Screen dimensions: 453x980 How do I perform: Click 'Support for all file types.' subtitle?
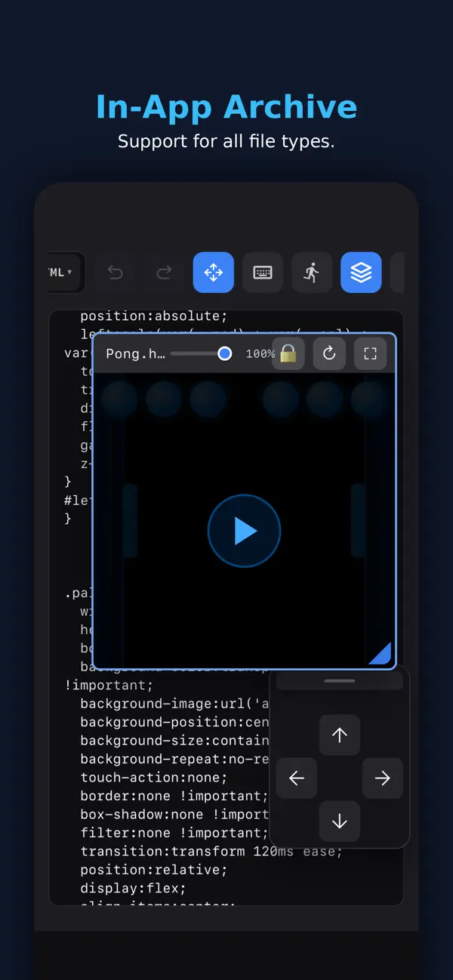[x=226, y=141]
